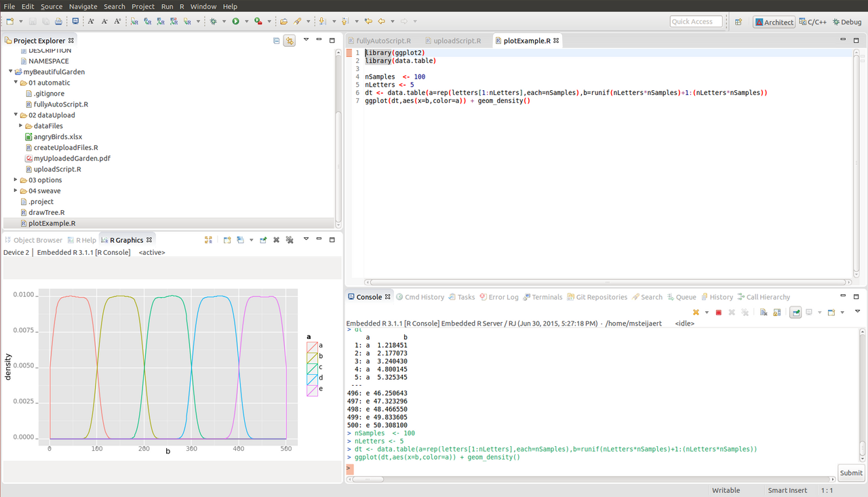Image resolution: width=868 pixels, height=497 pixels.
Task: Click the R console input field
Action: pyautogui.click(x=590, y=468)
